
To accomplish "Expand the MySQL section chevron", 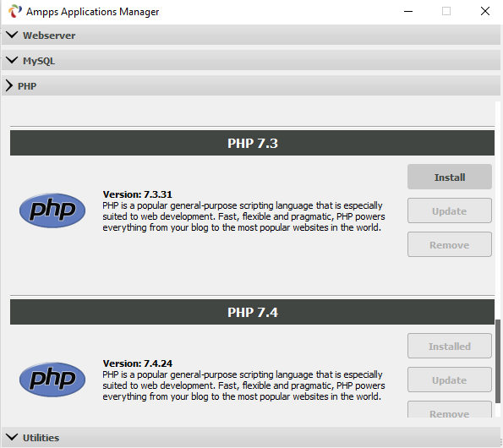I will coord(12,60).
